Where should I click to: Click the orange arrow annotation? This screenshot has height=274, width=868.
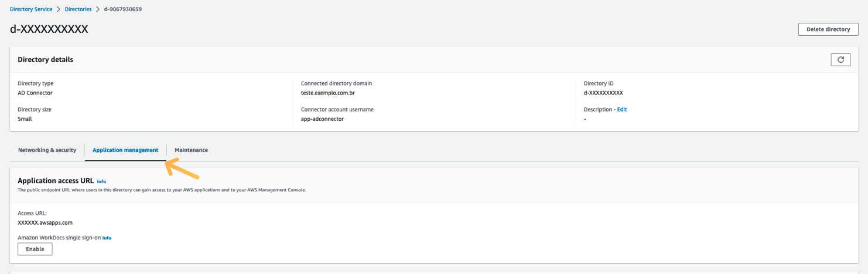(x=182, y=168)
